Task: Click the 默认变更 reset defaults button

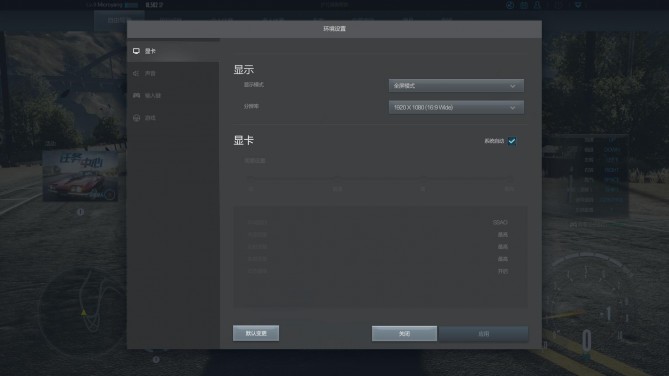Action: pyautogui.click(x=256, y=333)
